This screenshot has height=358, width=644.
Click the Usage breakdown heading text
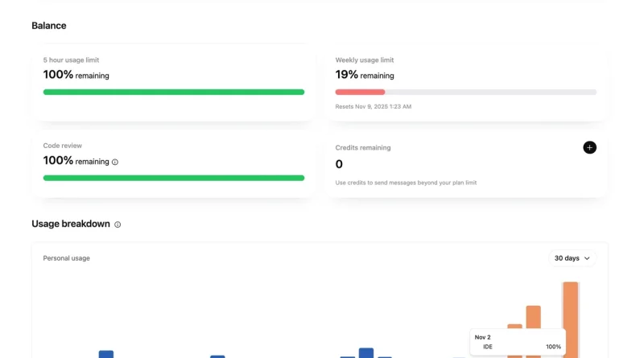point(71,224)
